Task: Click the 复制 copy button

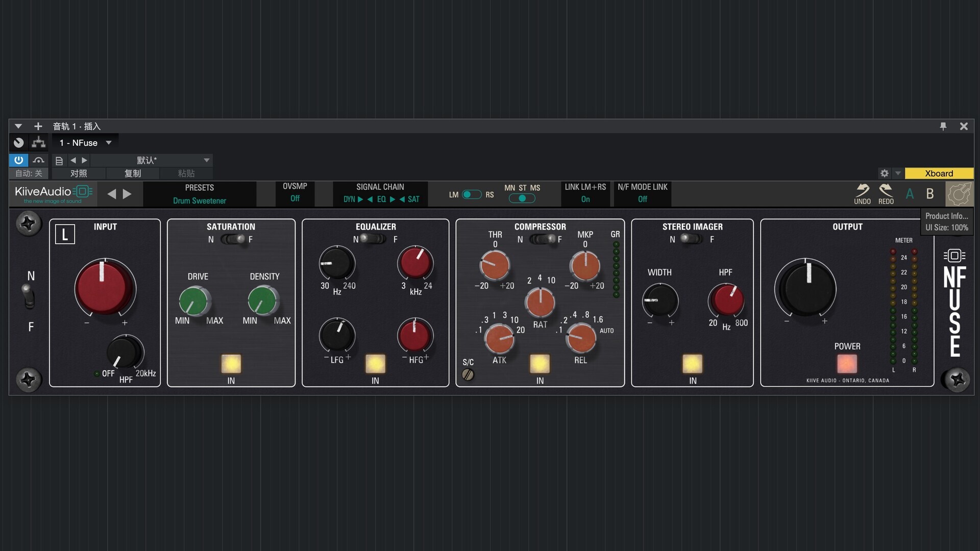Action: tap(133, 173)
